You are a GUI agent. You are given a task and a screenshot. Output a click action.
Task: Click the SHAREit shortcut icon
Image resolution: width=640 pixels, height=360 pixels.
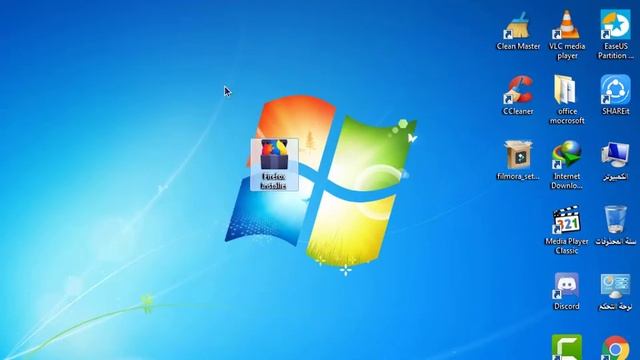tap(615, 90)
